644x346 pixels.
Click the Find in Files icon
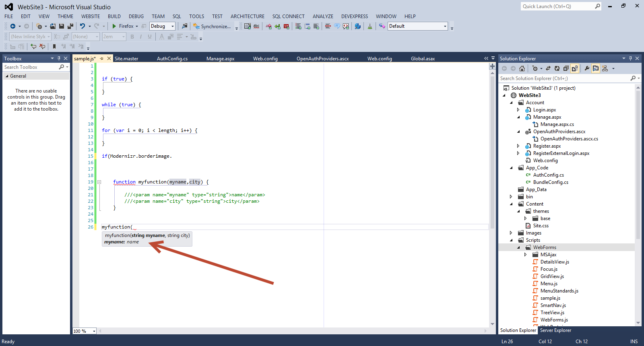point(184,26)
